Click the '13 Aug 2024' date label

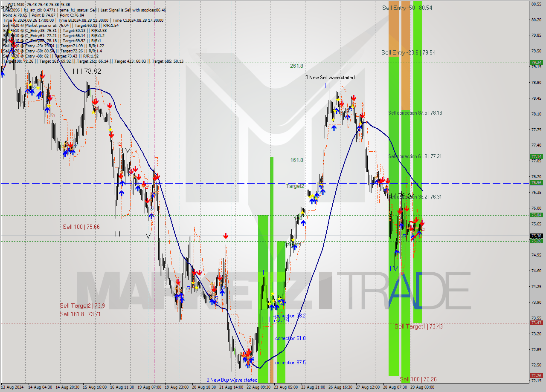pos(12,387)
